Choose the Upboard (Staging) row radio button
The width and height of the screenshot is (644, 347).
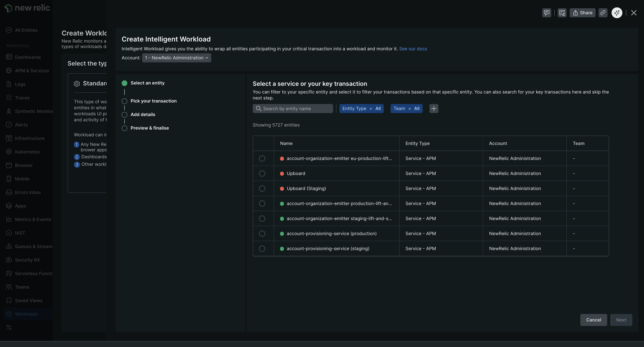pos(262,189)
